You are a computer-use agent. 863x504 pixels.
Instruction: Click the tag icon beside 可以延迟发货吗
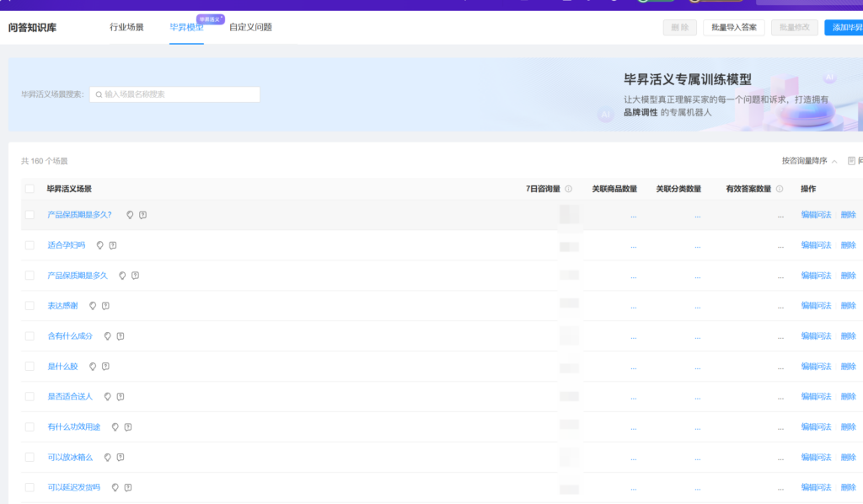tap(115, 487)
